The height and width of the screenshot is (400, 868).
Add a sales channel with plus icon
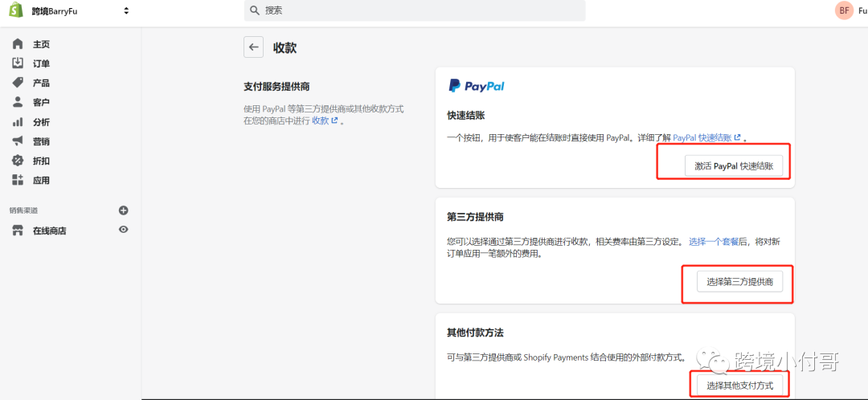click(124, 210)
